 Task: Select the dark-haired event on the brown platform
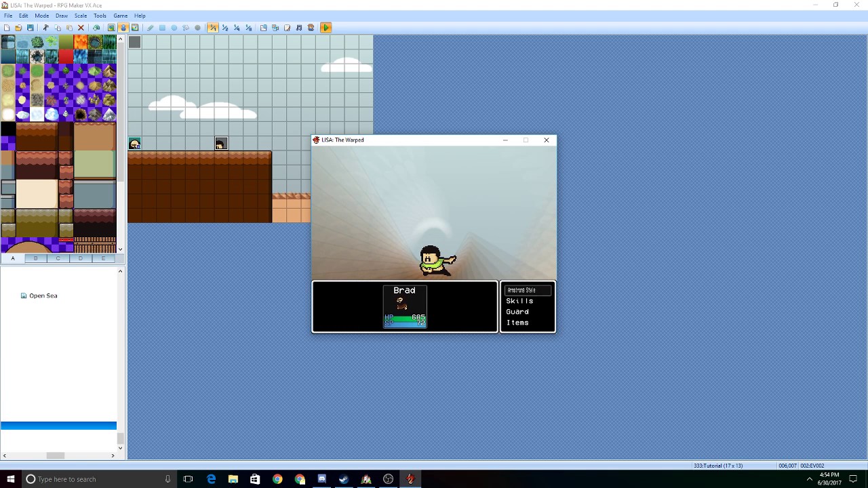click(x=221, y=144)
